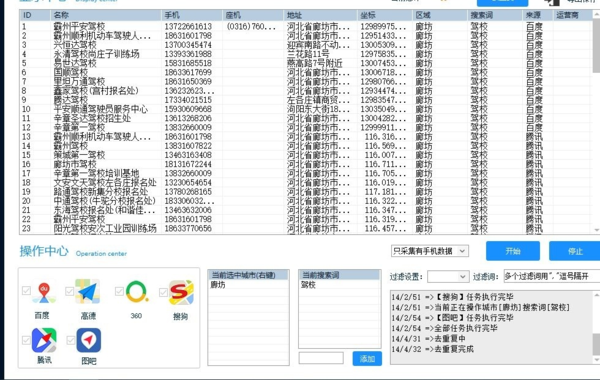Select the Tuba (图吧) map icon
The image size is (600, 380).
[89, 340]
